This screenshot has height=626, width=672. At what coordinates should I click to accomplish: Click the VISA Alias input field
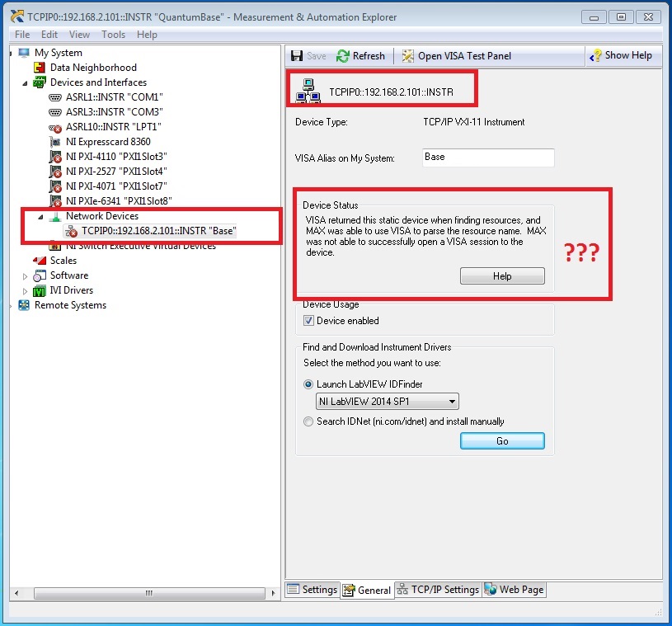click(x=488, y=158)
